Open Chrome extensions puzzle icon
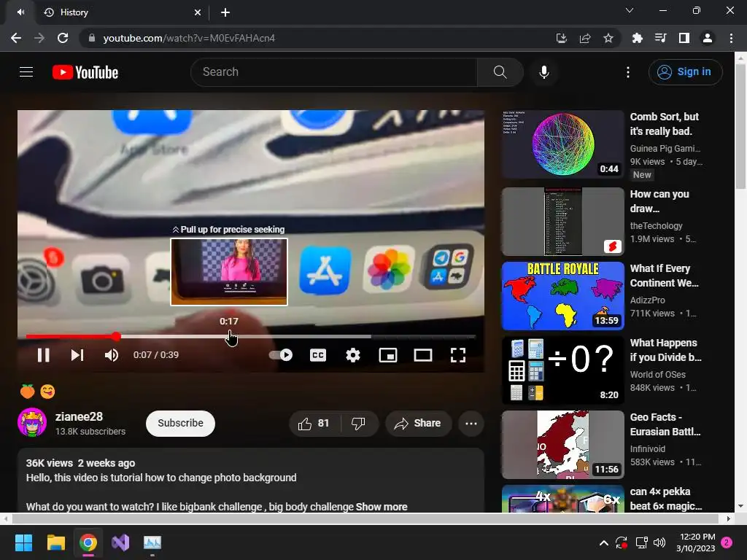 pyautogui.click(x=637, y=38)
